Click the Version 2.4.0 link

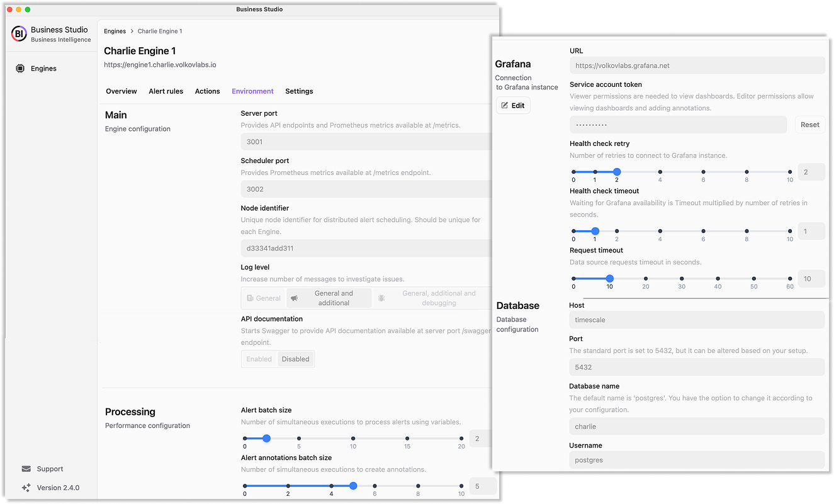click(58, 488)
